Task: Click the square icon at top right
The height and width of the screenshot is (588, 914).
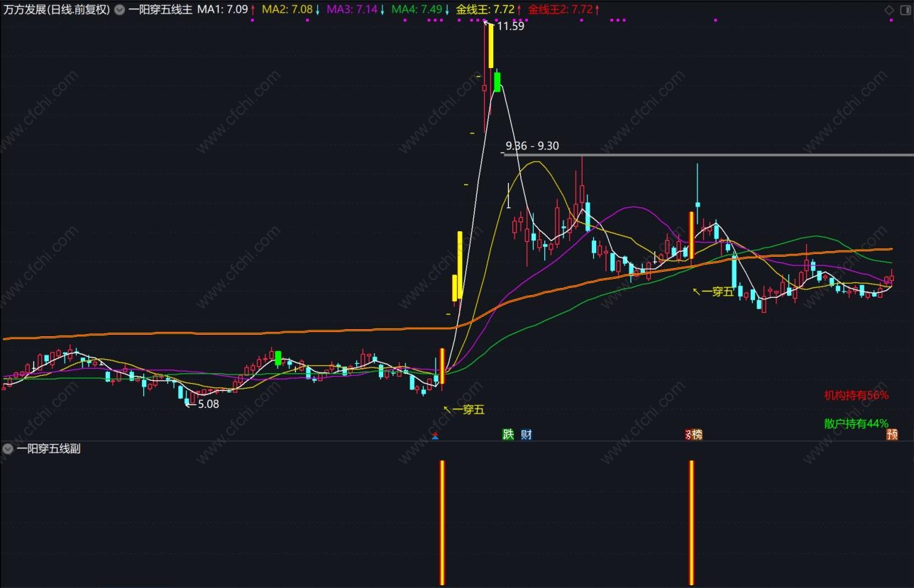Action: (x=904, y=10)
